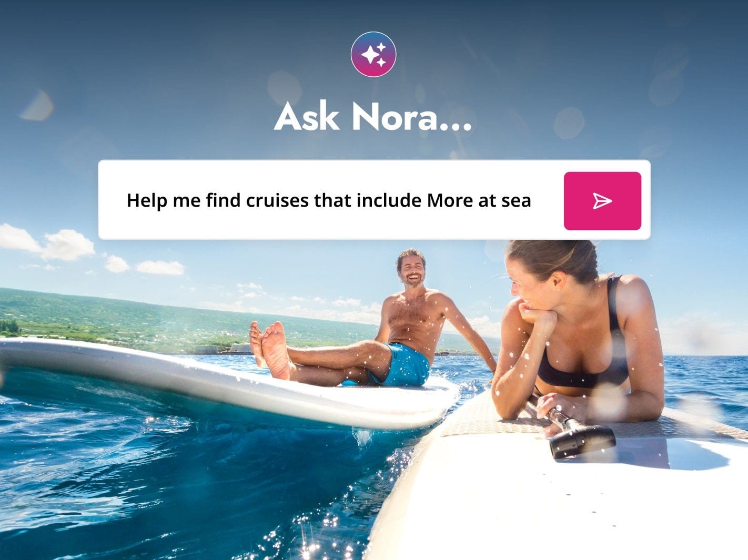The height and width of the screenshot is (560, 748).
Task: Click the white clouds in the sky
Action: coord(47,243)
